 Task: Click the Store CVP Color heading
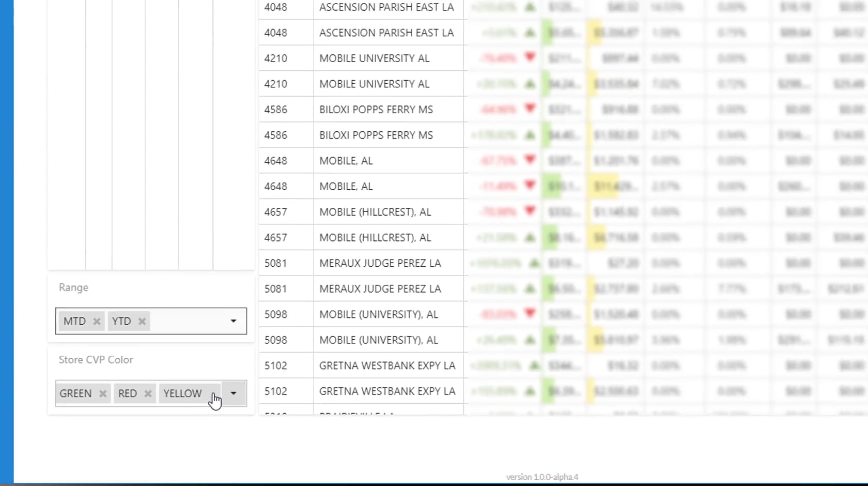pos(96,360)
